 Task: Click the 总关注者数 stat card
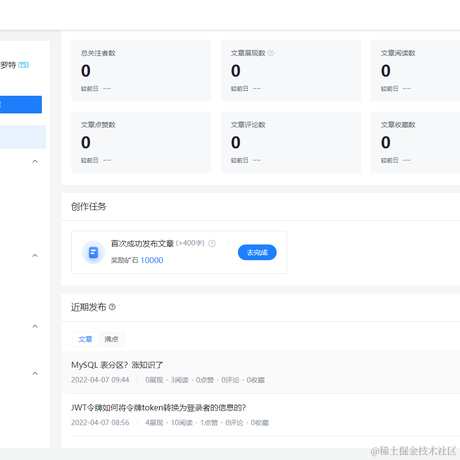tap(141, 70)
